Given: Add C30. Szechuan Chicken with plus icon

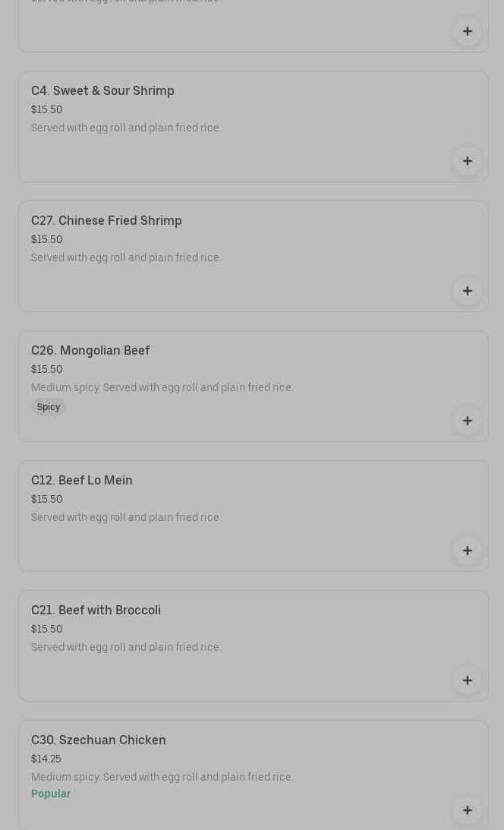Looking at the screenshot, I should pos(467,810).
